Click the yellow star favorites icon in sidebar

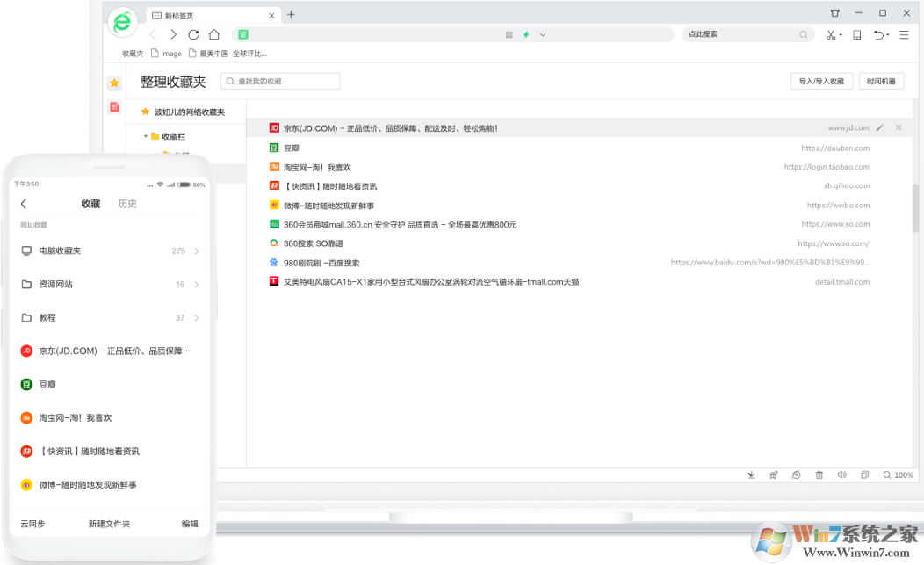point(114,81)
